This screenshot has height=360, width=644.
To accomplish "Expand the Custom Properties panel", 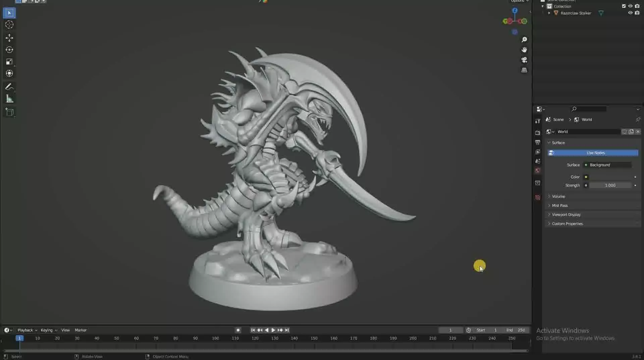I will point(567,224).
